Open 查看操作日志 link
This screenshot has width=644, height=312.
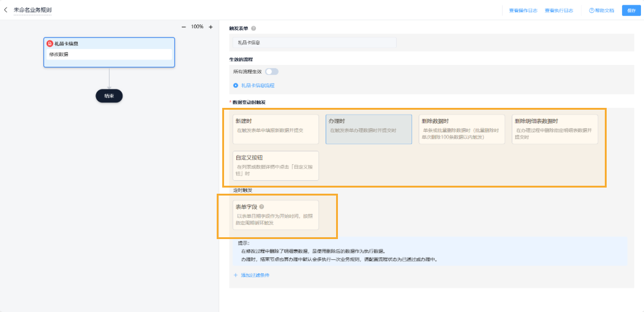(x=523, y=10)
